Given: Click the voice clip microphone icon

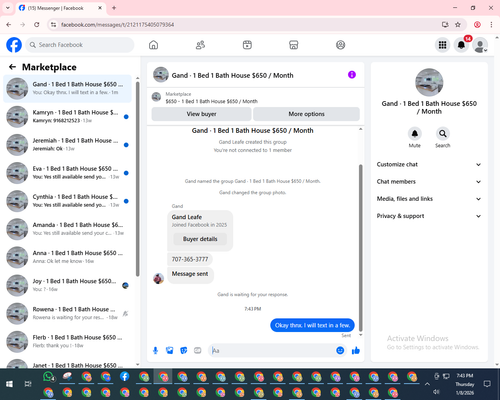Looking at the screenshot, I should tap(155, 350).
